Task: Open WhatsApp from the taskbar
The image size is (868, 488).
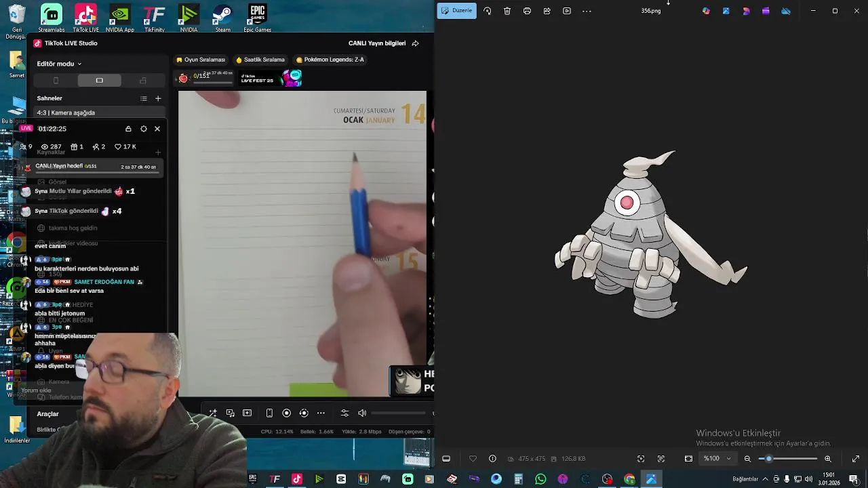Action: pos(540,479)
